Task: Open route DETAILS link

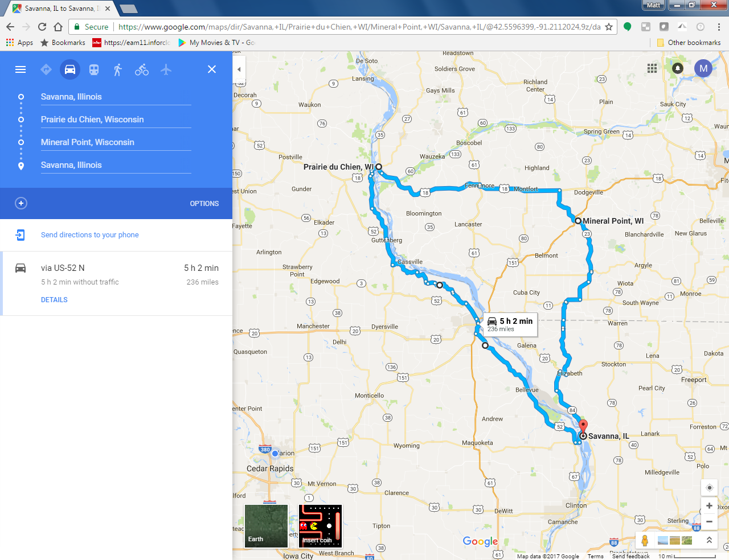Action: [54, 300]
